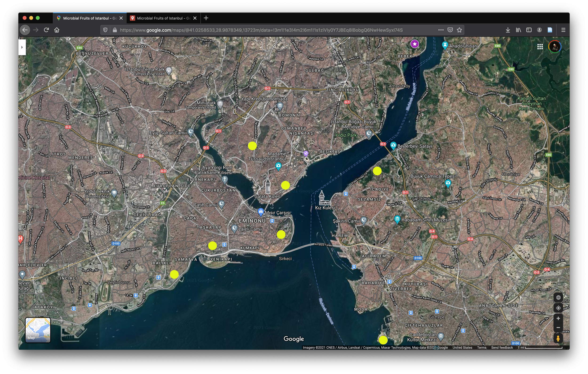Click the Terms link

pos(481,347)
